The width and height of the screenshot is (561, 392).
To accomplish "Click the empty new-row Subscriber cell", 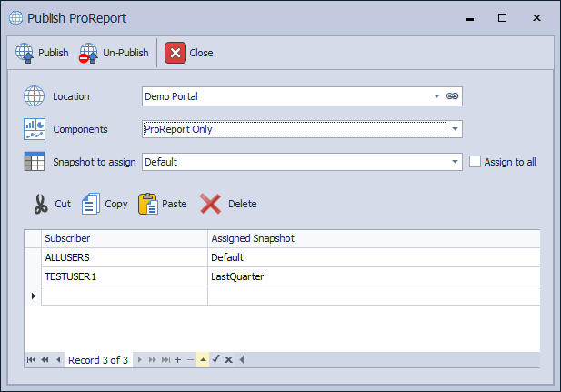I will pyautogui.click(x=125, y=296).
